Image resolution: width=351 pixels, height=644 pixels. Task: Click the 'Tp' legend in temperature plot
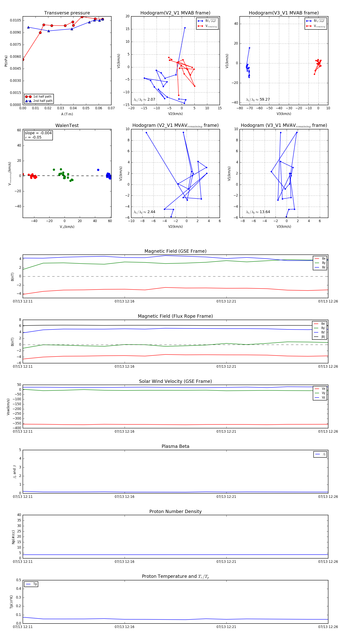click(x=31, y=584)
